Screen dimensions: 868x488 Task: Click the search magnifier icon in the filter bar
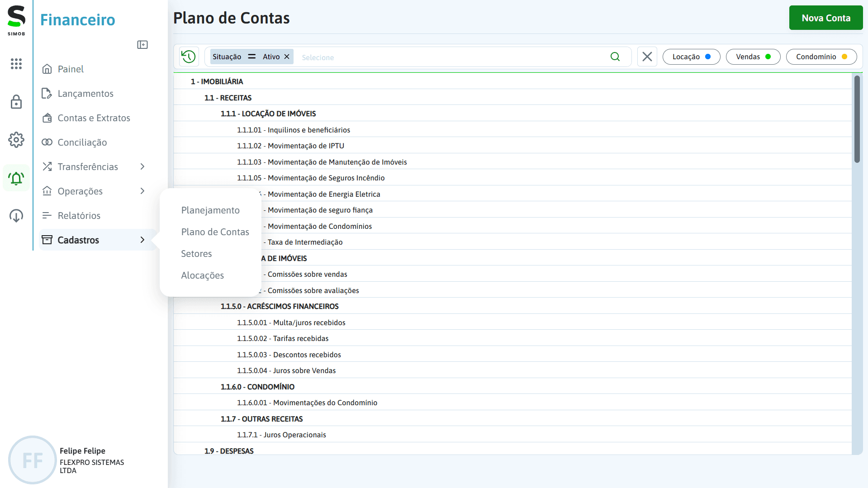pyautogui.click(x=615, y=57)
